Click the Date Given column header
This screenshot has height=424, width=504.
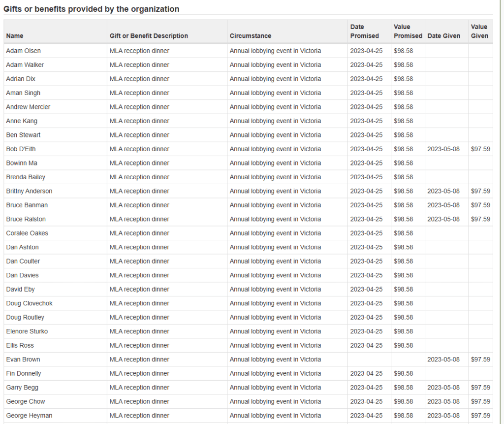click(444, 36)
